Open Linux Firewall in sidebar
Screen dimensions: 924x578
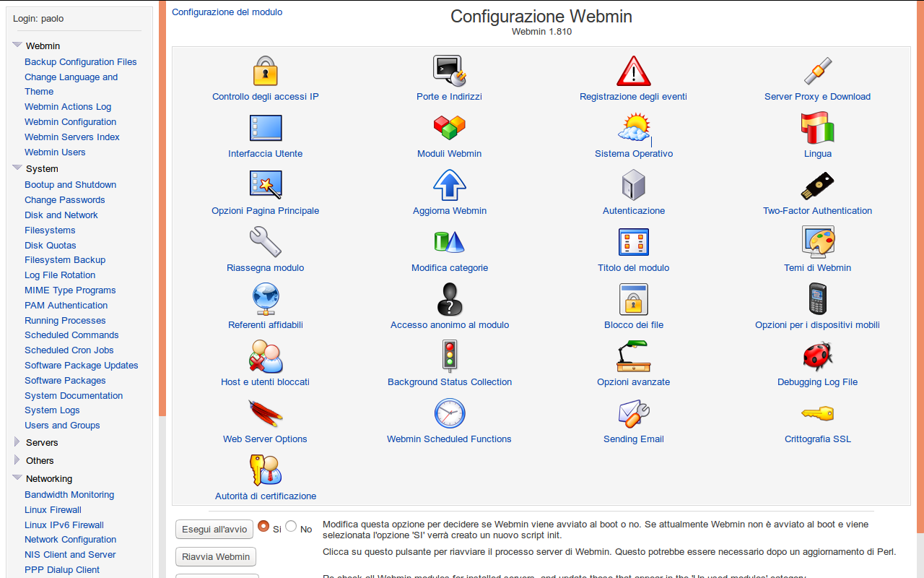pyautogui.click(x=53, y=510)
